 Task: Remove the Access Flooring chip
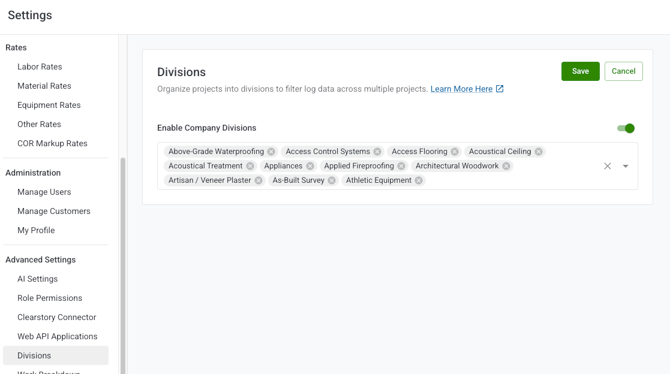coord(455,152)
